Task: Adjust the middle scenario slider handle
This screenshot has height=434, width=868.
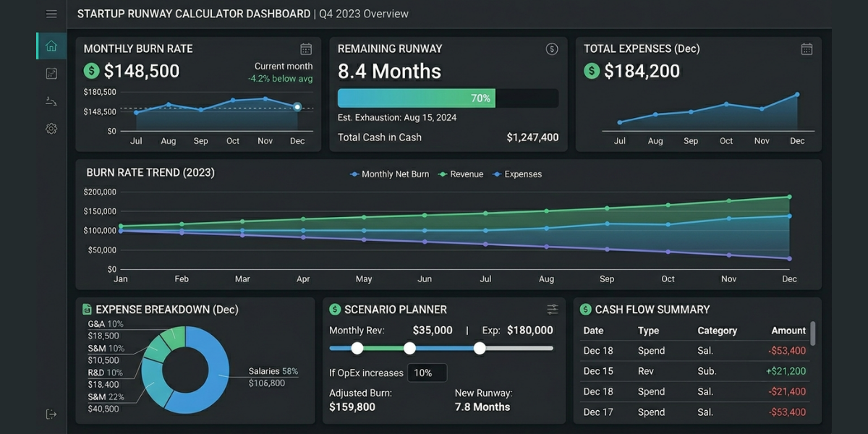Action: [409, 348]
